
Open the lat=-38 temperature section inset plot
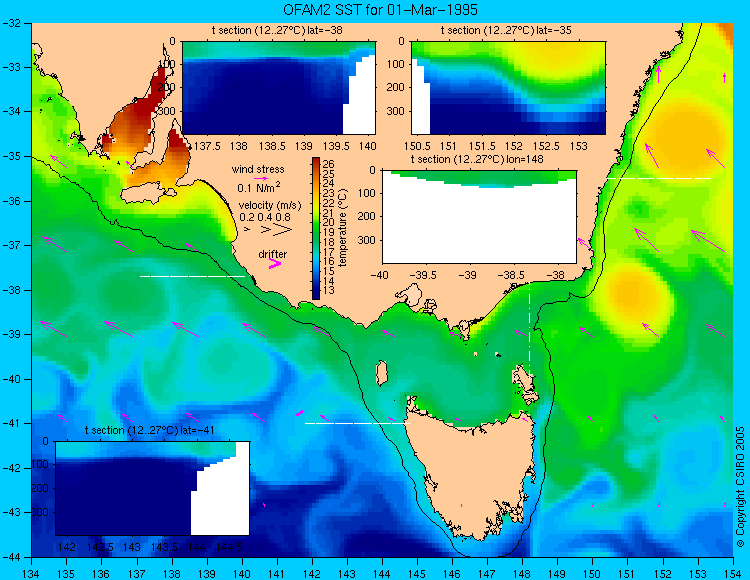[x=279, y=88]
